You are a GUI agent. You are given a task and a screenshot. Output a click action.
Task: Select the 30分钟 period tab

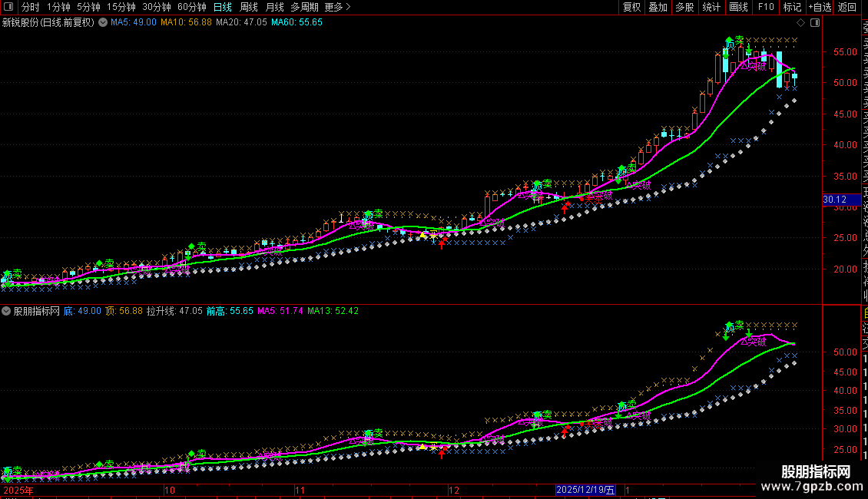click(157, 7)
